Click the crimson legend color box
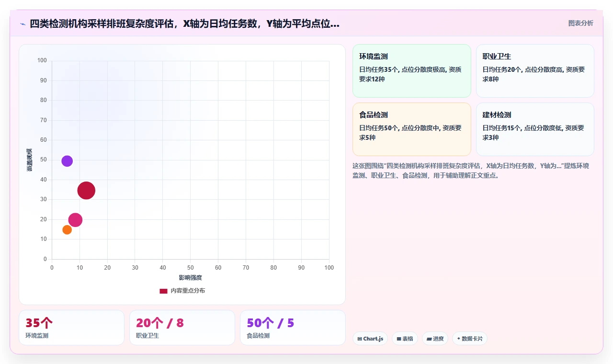Viewport: 613px width, 364px height. (x=163, y=291)
